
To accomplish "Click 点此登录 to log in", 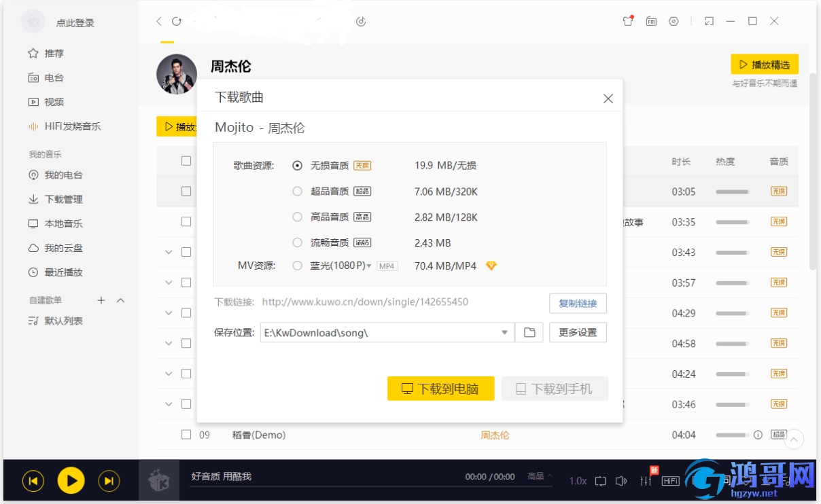I will click(75, 23).
